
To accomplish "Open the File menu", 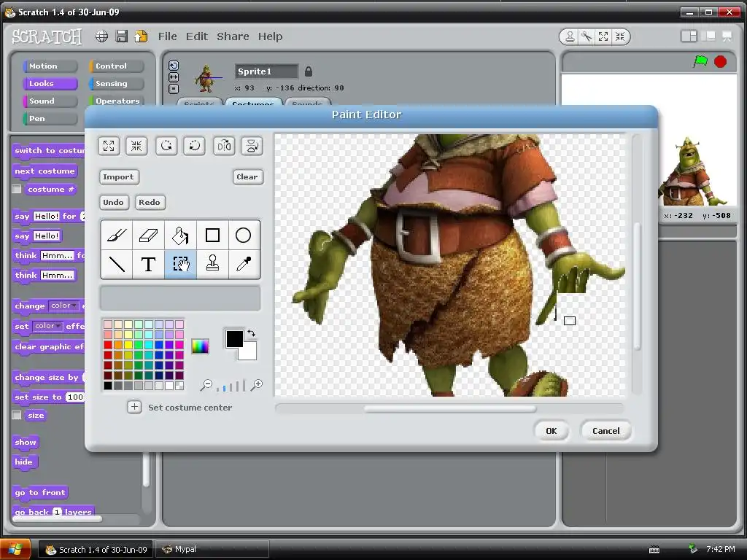I will point(167,36).
